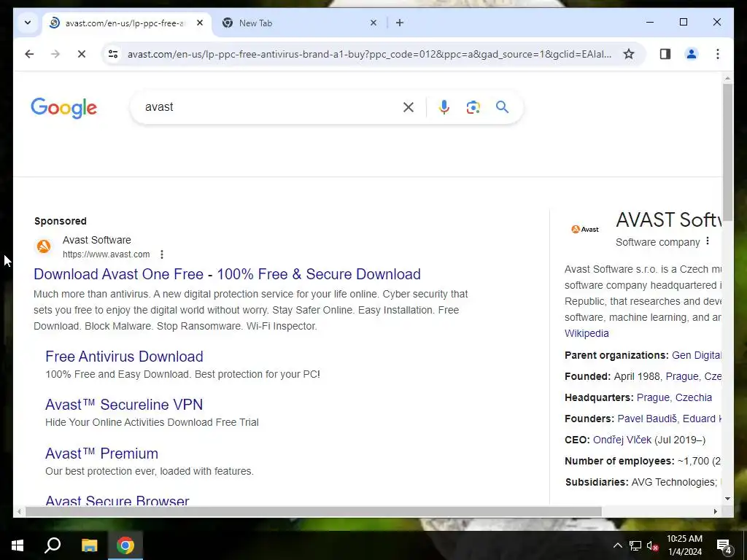
Task: Open Download Avast One Free link
Action: click(x=228, y=274)
